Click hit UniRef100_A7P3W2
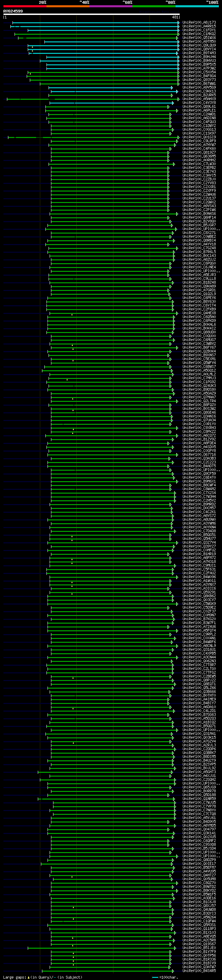Image resolution: width=222 pixels, height=980 pixels. click(x=199, y=68)
